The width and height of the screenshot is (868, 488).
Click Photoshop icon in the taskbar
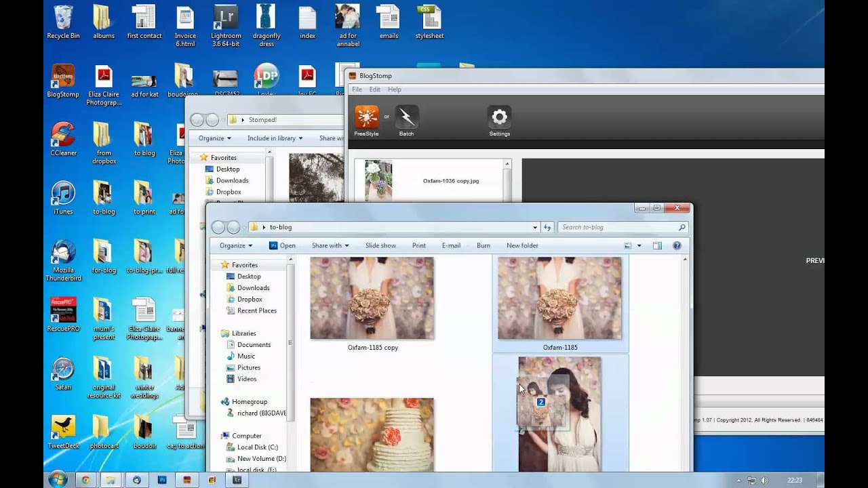coord(162,480)
